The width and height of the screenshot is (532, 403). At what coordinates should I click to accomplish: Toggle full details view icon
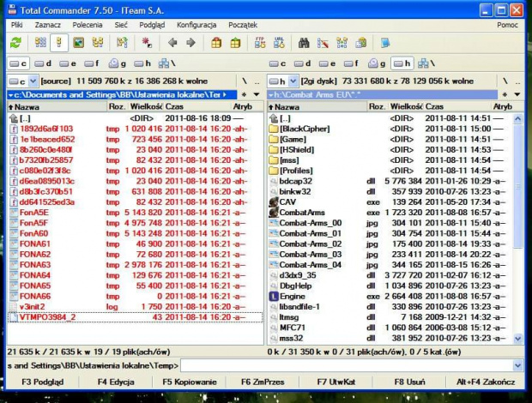coord(59,43)
